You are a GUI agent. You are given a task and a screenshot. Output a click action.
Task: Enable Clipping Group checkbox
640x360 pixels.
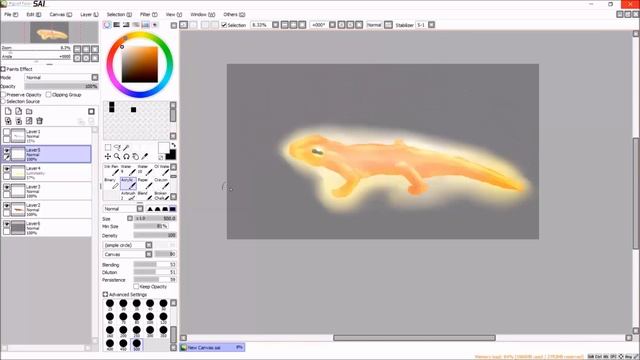(49, 95)
